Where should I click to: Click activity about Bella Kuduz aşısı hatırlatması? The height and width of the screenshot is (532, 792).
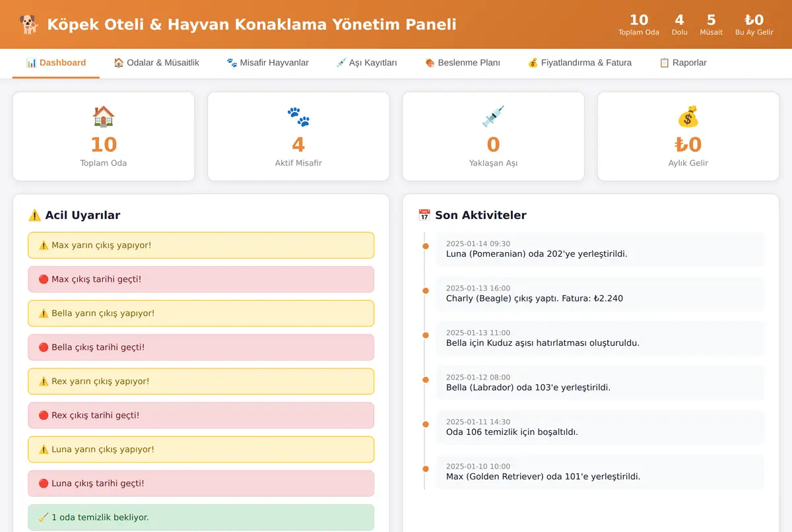600,338
